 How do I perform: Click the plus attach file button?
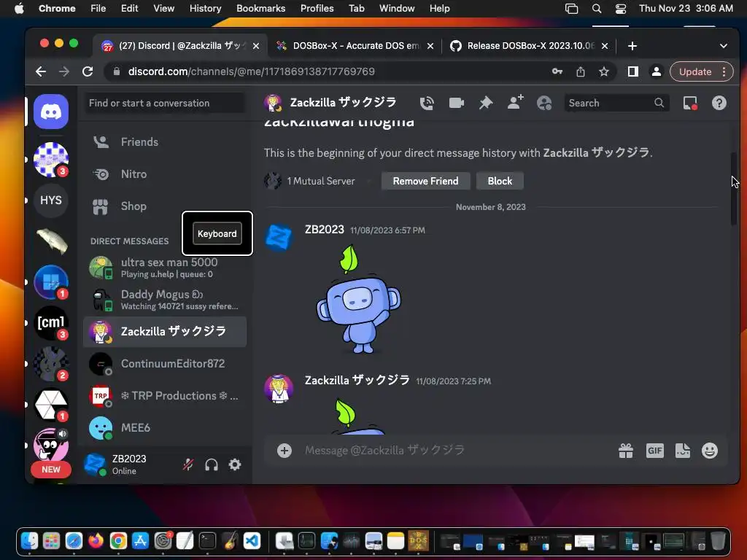pos(285,451)
